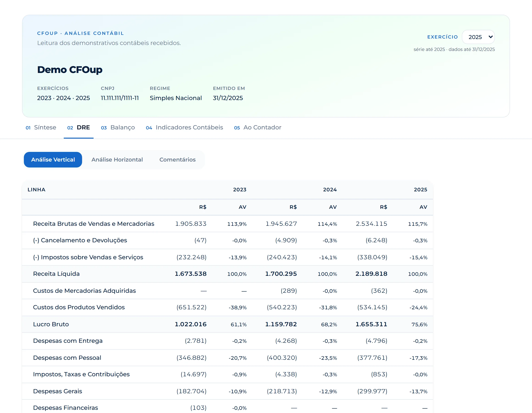Open the 03 Balanço tab
532x413 pixels.
[118, 128]
